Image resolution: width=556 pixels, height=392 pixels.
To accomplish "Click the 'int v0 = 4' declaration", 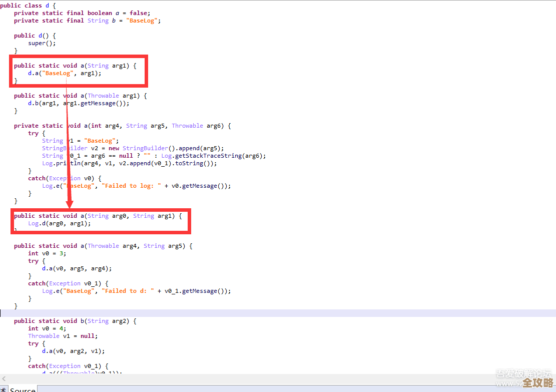I will click(47, 328).
